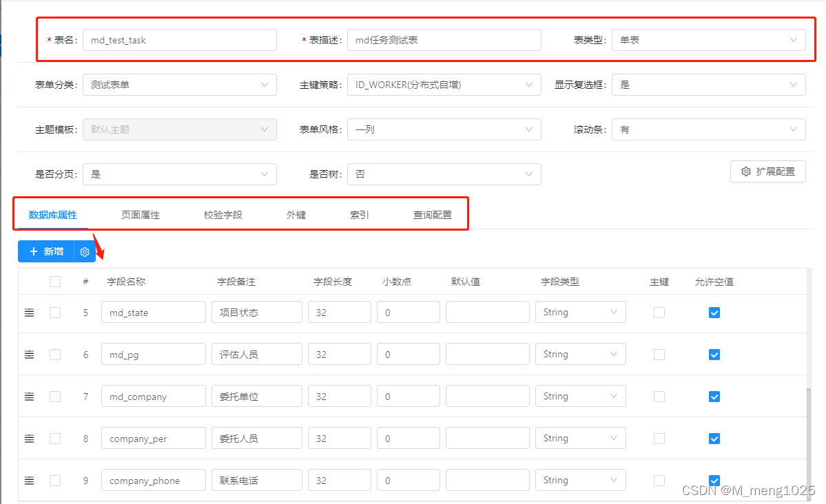Click 字段长度 input for md_state row
The height and width of the screenshot is (504, 826).
pyautogui.click(x=339, y=313)
